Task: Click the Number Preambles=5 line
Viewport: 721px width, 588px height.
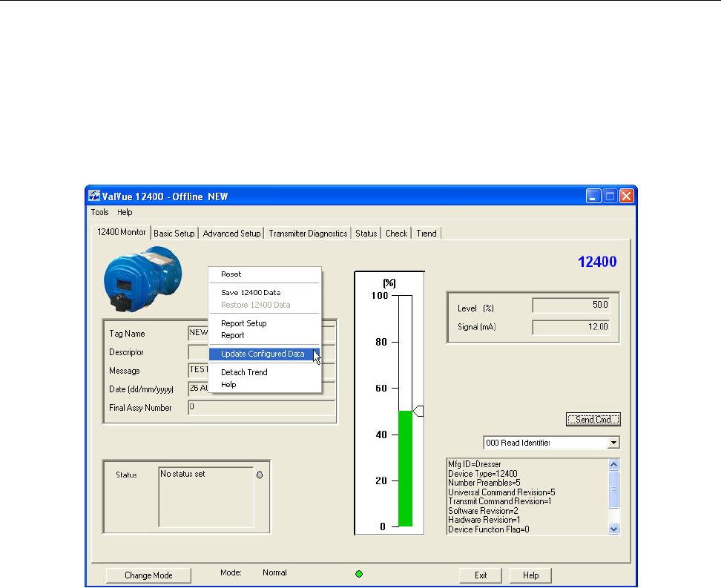Action: point(484,483)
